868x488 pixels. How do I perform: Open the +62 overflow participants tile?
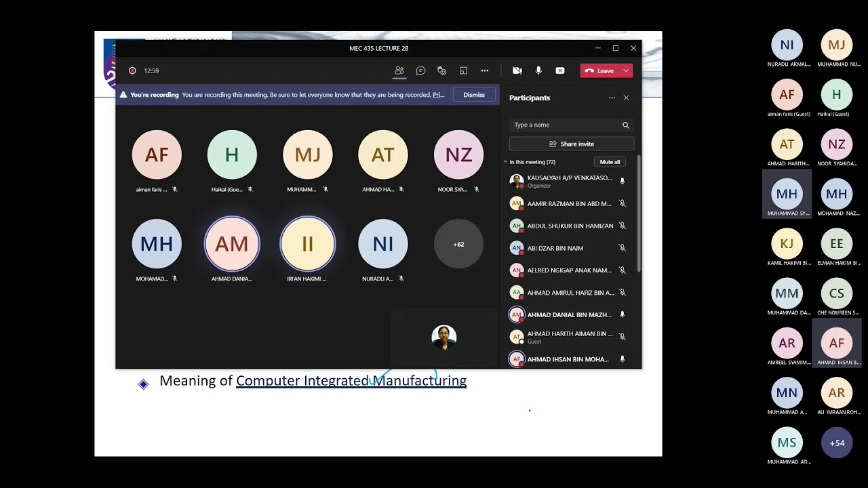[x=458, y=244]
